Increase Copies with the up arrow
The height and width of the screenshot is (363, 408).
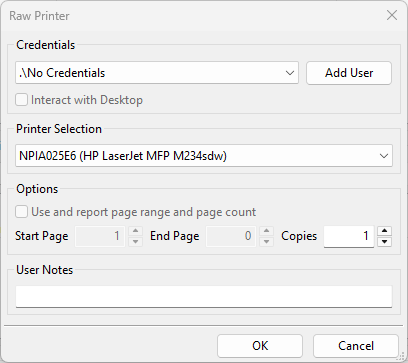pyautogui.click(x=385, y=231)
